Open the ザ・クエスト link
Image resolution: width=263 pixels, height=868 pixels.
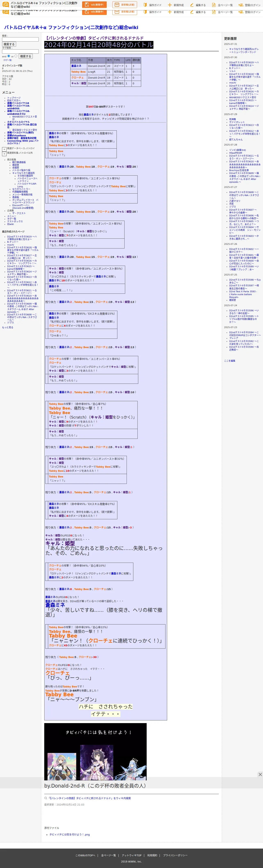[19, 213]
